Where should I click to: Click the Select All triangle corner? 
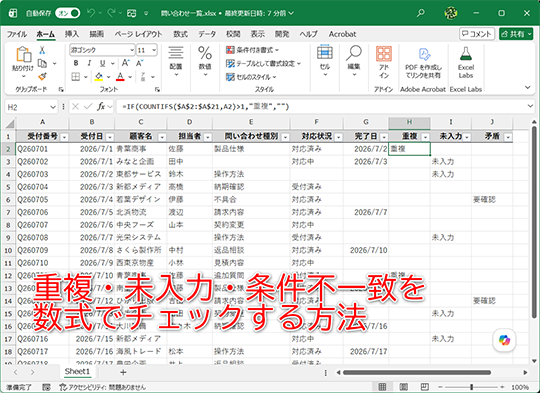point(10,123)
